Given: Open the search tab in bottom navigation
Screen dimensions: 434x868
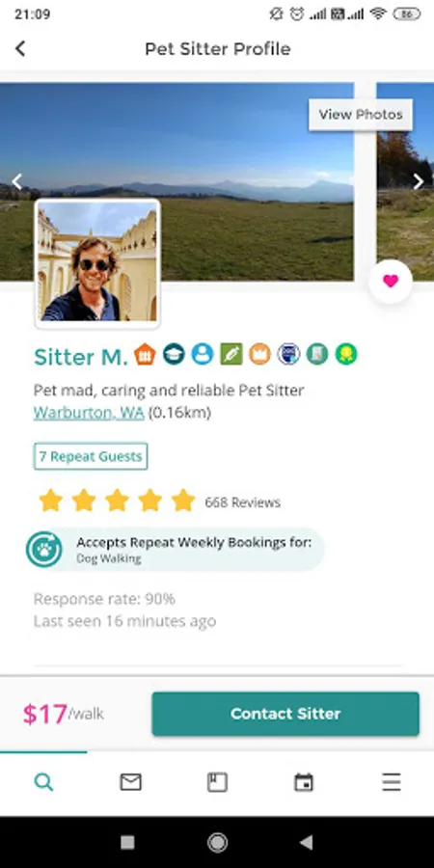Looking at the screenshot, I should coord(43,782).
